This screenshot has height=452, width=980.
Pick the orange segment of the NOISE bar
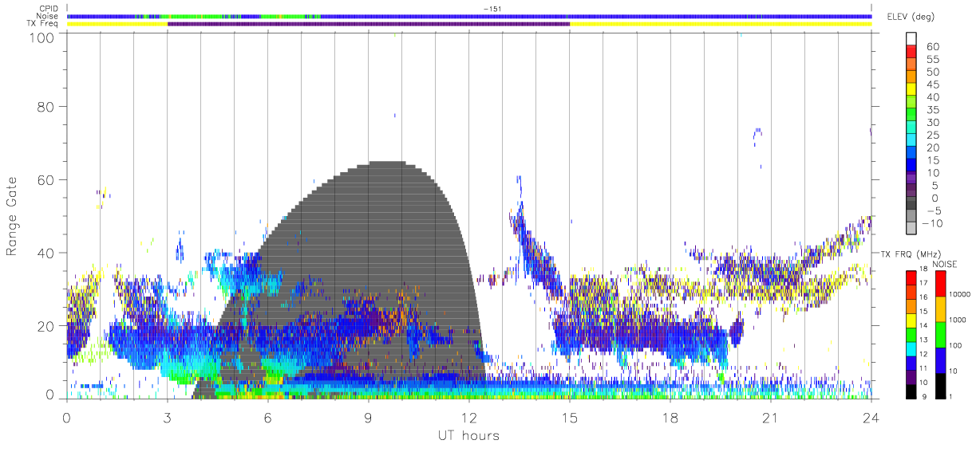coord(942,309)
